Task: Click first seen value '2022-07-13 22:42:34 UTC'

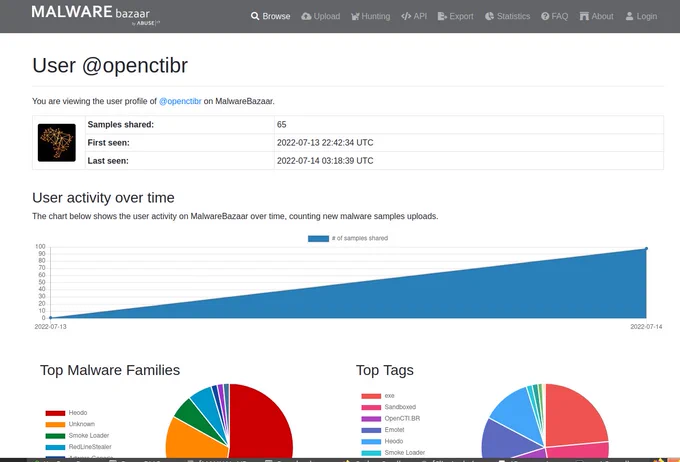Action: coord(325,143)
